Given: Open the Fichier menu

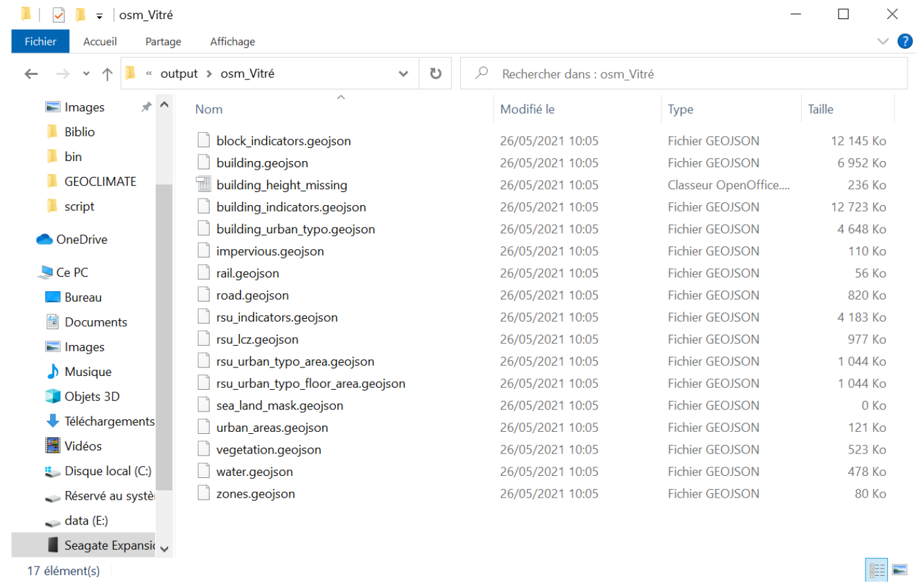Looking at the screenshot, I should pyautogui.click(x=40, y=41).
